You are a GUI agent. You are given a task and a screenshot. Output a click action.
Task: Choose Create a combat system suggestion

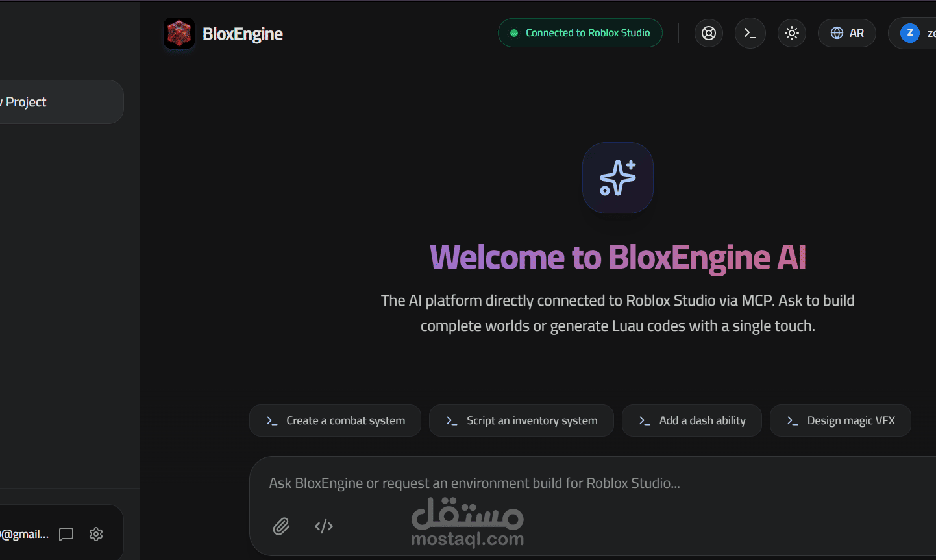pos(336,420)
